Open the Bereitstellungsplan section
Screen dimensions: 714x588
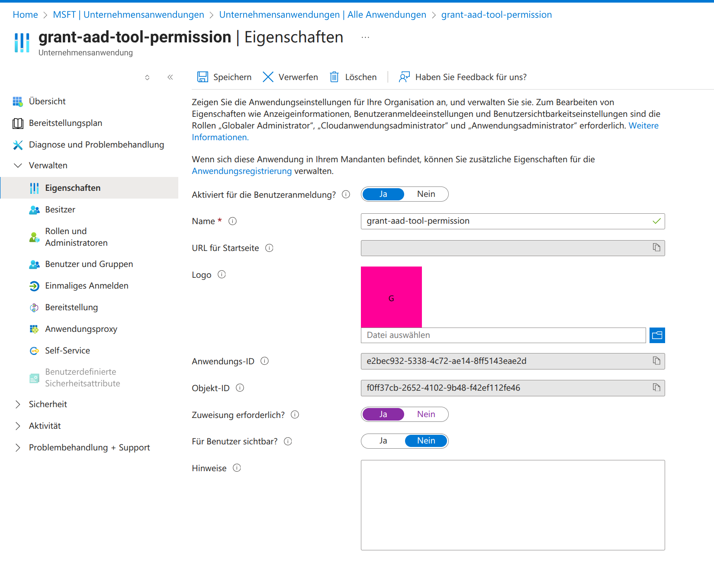pyautogui.click(x=65, y=123)
